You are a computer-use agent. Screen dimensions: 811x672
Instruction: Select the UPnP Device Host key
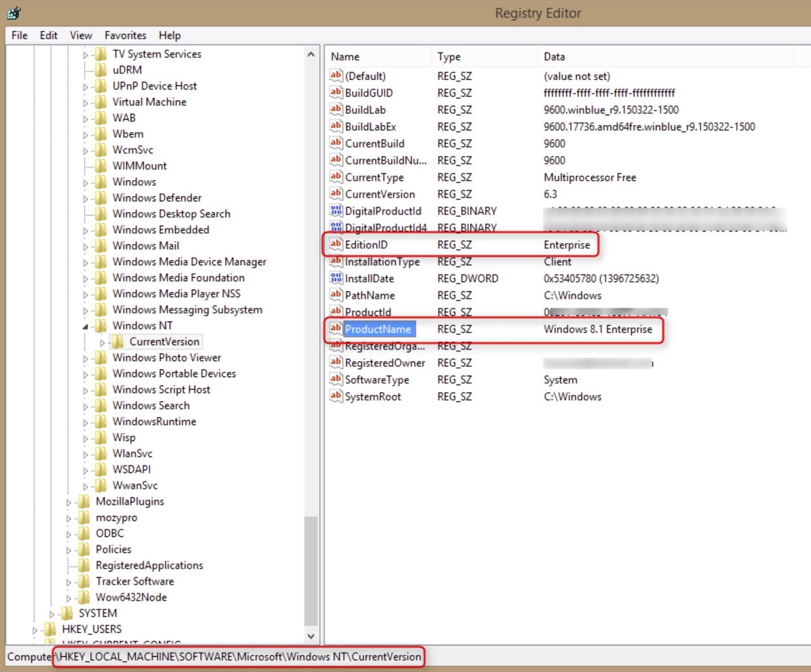(x=155, y=86)
